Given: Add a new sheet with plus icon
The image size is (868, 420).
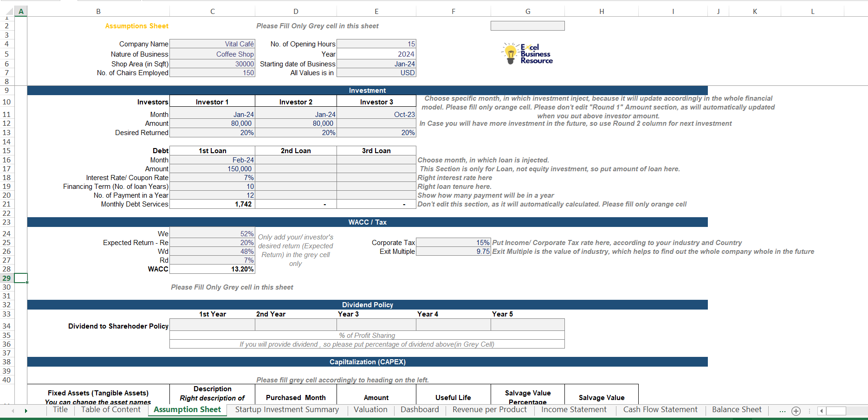Looking at the screenshot, I should pyautogui.click(x=796, y=411).
